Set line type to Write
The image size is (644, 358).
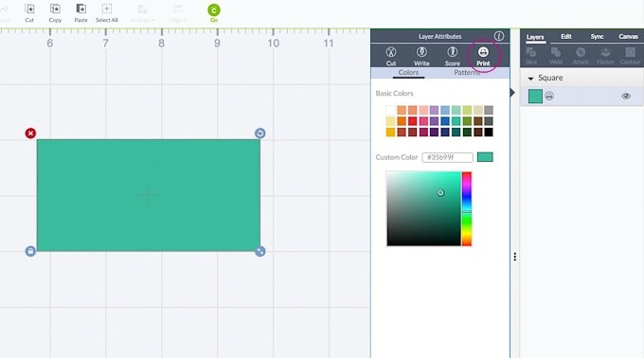[421, 56]
